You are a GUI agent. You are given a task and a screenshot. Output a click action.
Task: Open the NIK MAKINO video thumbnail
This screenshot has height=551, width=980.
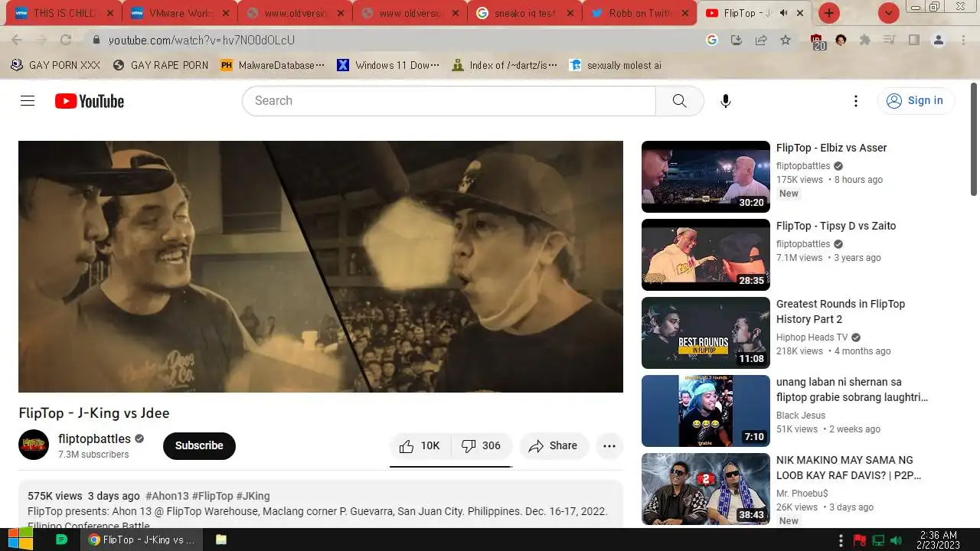[706, 489]
